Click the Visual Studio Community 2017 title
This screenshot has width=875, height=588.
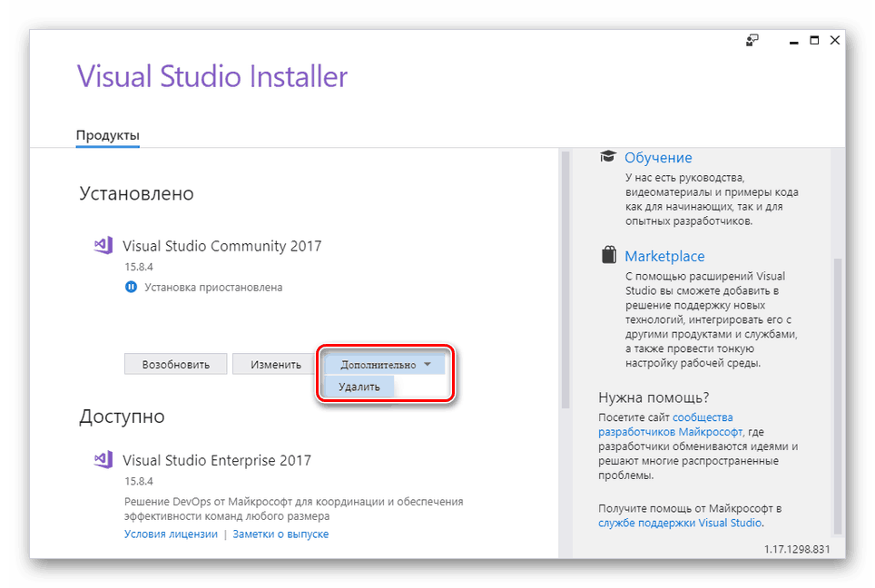pyautogui.click(x=222, y=246)
